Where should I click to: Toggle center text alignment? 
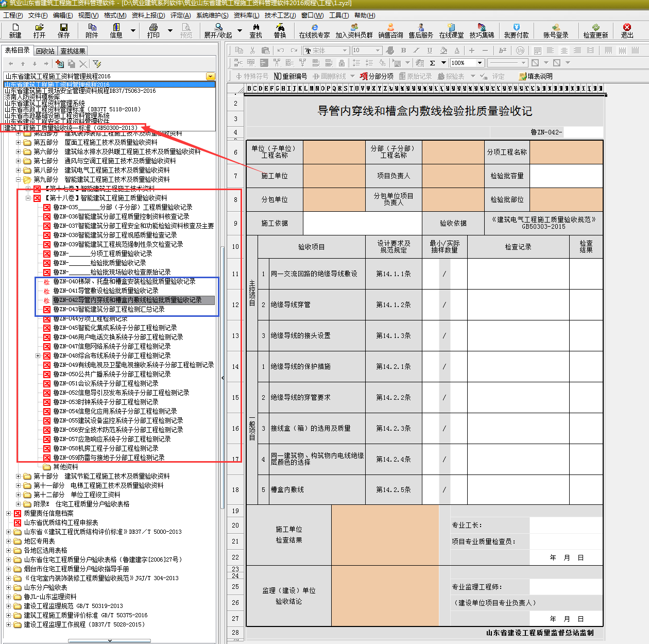tap(564, 50)
